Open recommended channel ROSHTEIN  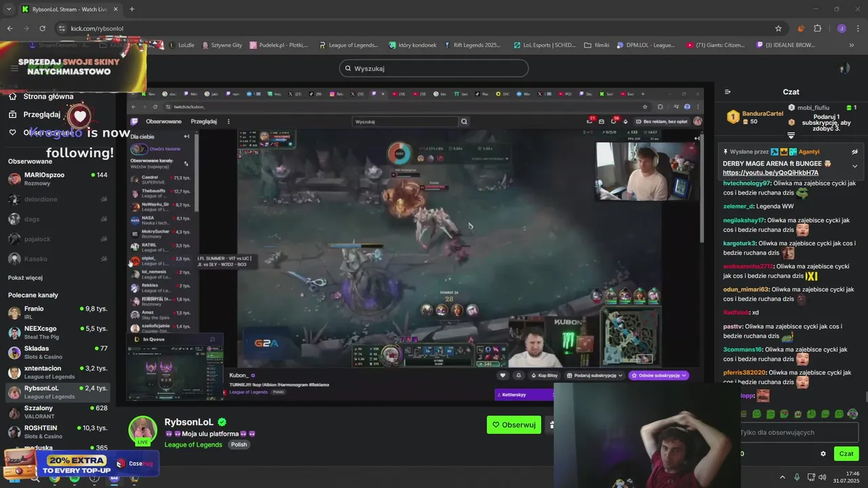pos(58,432)
